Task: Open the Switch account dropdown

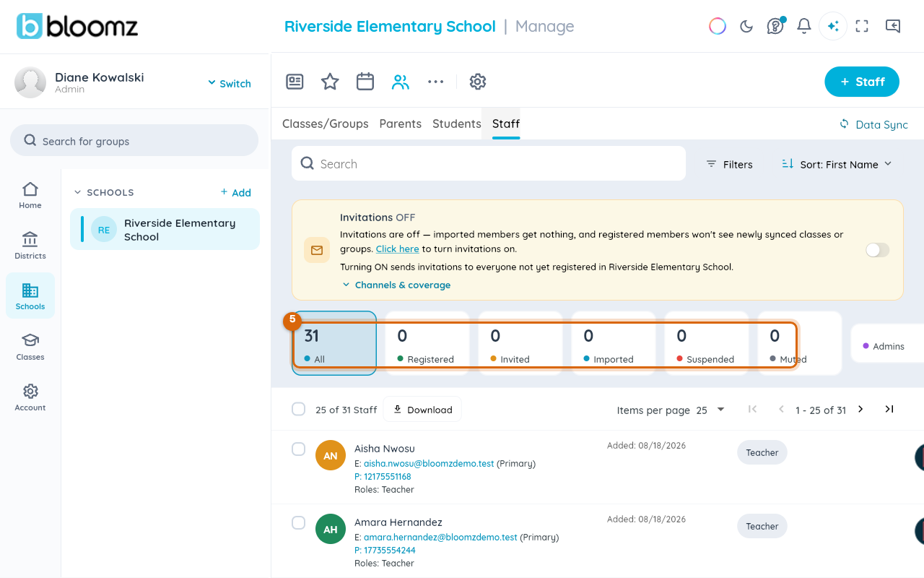Action: 230,83
